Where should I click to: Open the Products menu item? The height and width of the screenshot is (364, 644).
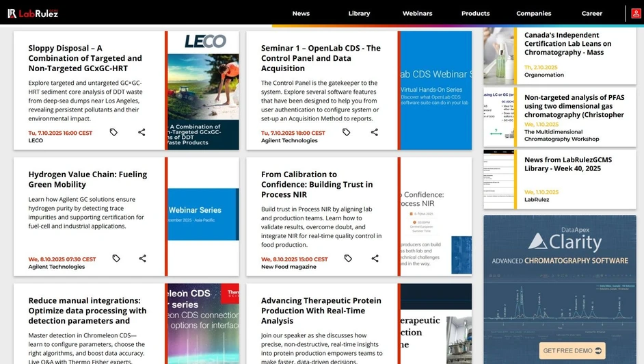[x=476, y=13]
